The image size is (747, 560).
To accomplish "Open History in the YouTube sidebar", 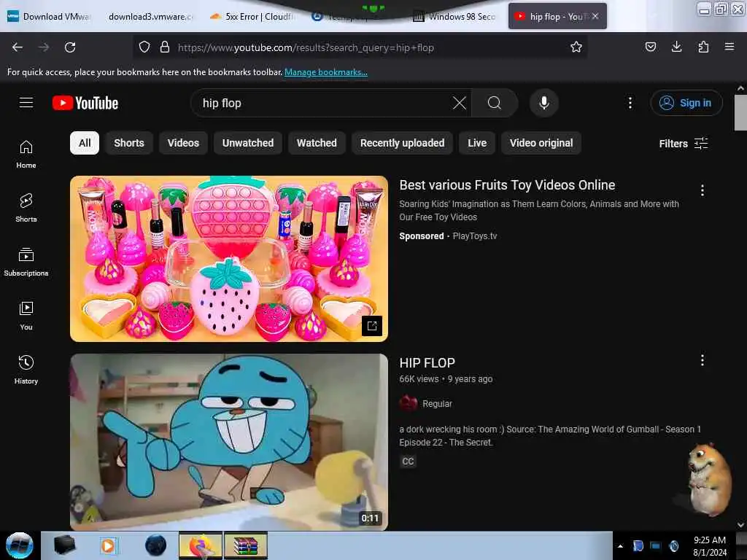I will tap(26, 370).
